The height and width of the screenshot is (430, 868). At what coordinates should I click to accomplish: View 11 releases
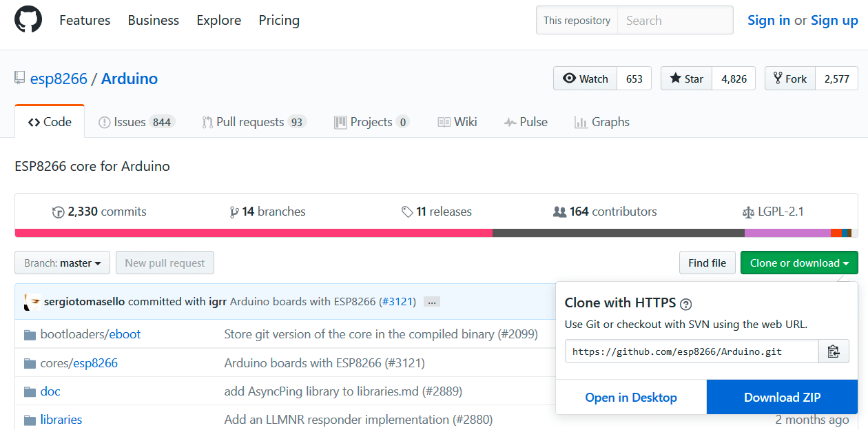[437, 212]
